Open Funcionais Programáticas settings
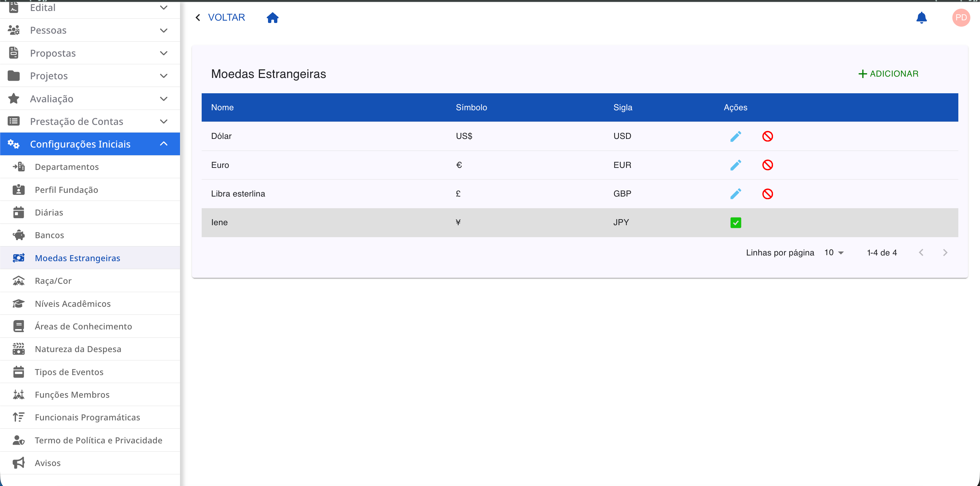 [x=90, y=418]
